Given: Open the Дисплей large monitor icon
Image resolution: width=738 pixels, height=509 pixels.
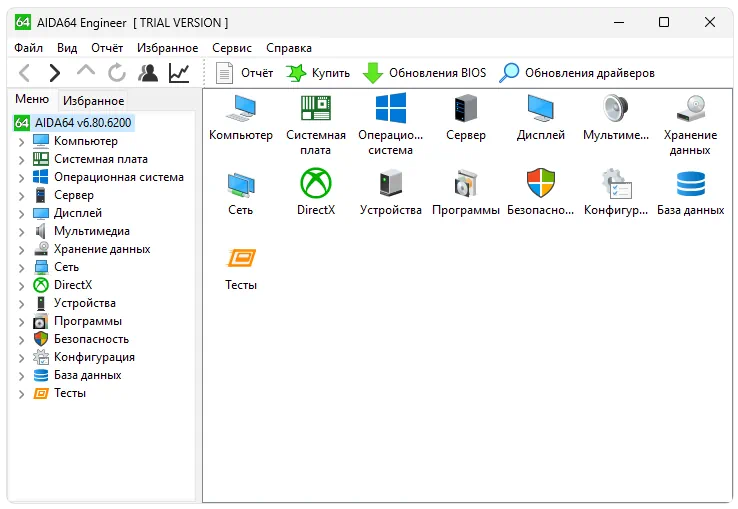Looking at the screenshot, I should point(540,108).
